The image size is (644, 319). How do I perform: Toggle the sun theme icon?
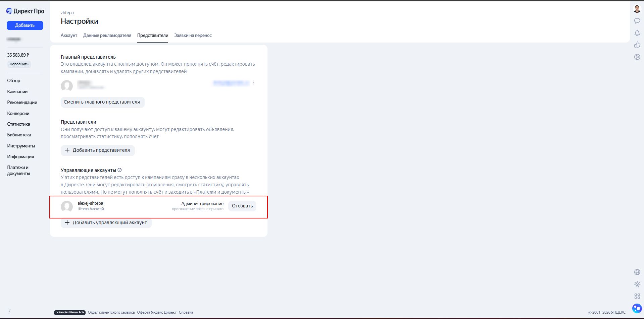pos(637,284)
